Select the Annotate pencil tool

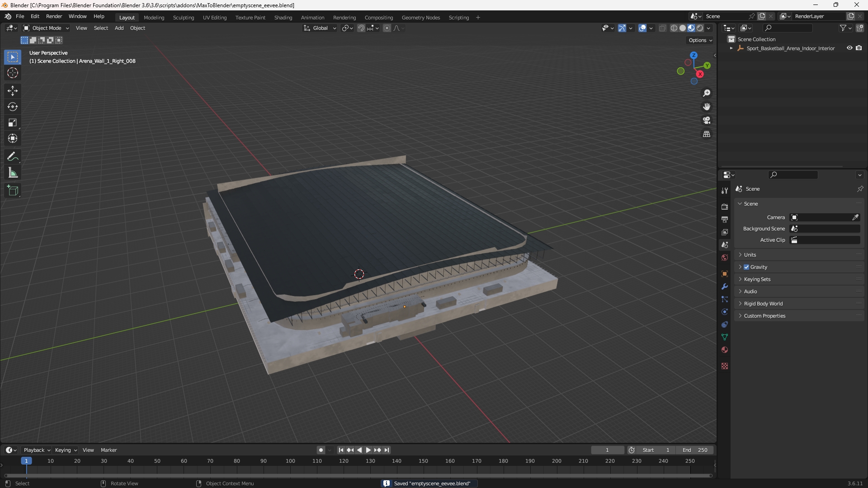point(13,157)
